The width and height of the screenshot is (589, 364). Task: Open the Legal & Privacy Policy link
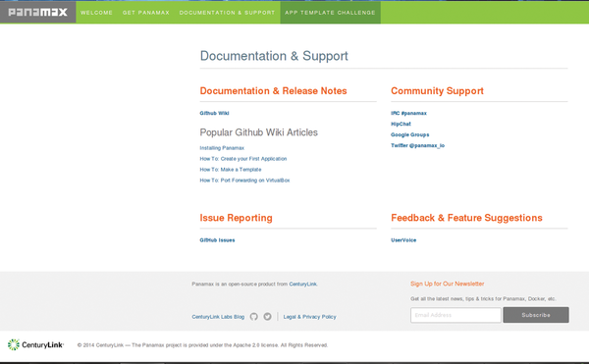309,317
